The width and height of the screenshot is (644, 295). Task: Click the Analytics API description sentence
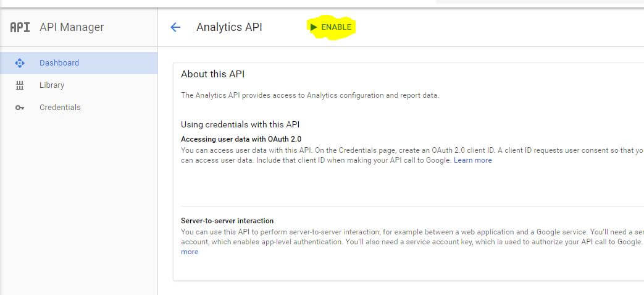click(310, 95)
